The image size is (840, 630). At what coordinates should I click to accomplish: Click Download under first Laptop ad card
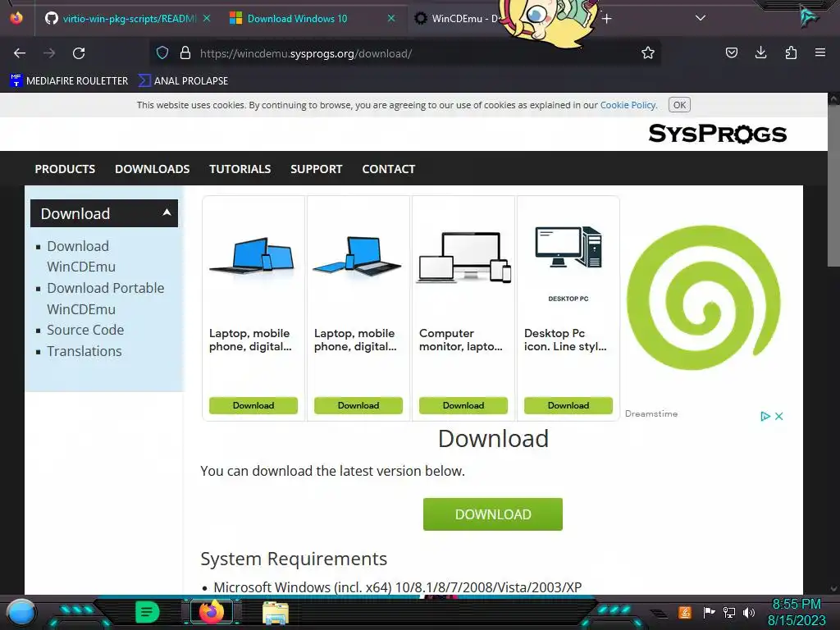click(x=253, y=405)
